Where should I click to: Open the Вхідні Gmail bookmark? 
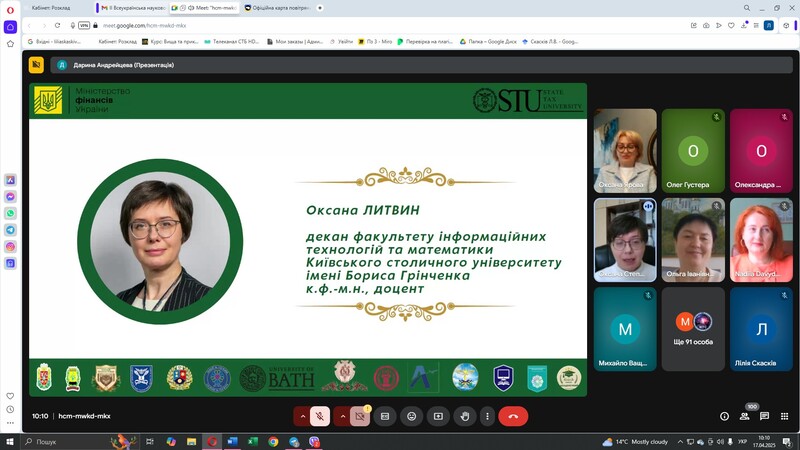click(x=54, y=41)
